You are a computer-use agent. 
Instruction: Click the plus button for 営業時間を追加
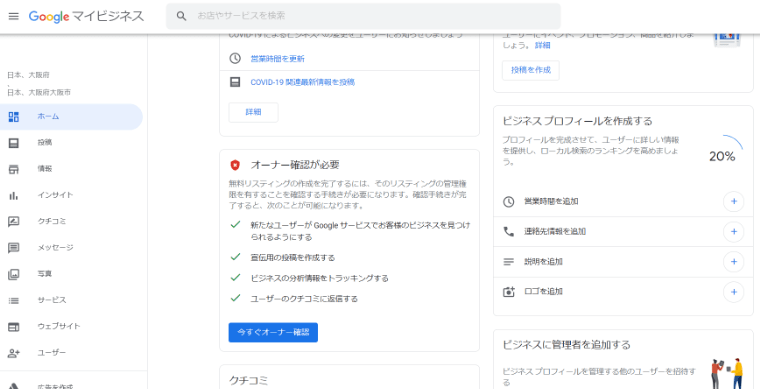tap(733, 202)
